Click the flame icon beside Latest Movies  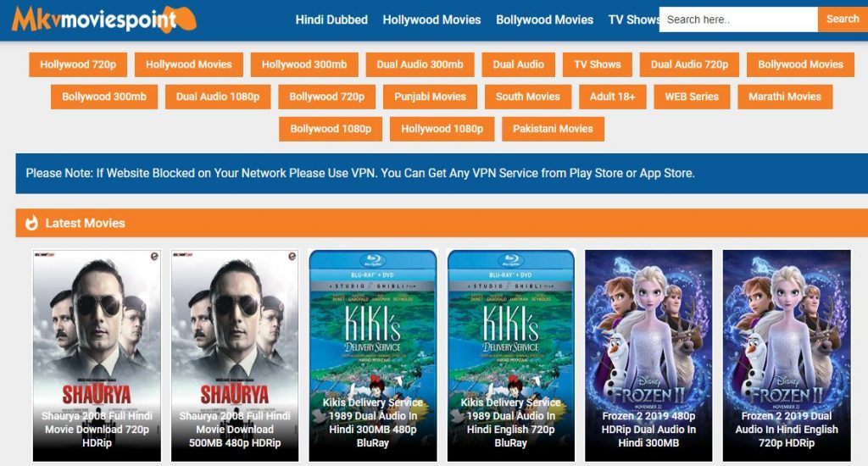(x=31, y=223)
